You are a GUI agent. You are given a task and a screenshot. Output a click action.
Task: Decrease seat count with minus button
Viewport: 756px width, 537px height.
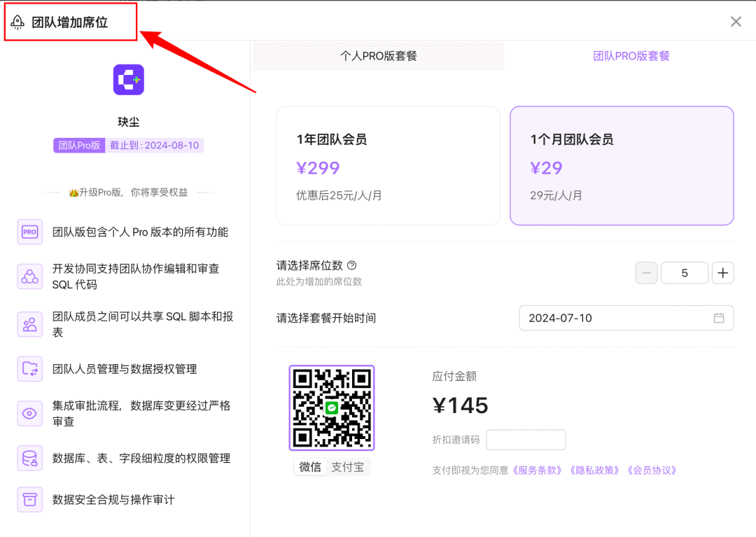click(647, 273)
